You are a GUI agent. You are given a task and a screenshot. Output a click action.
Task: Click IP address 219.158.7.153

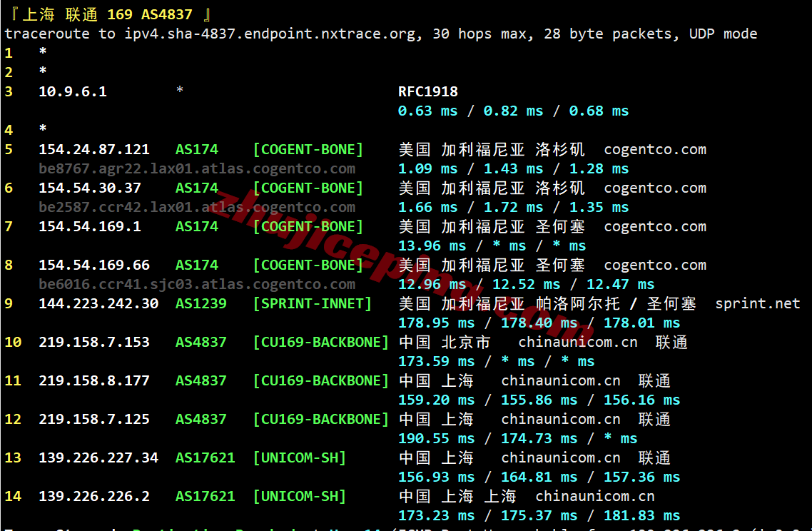pyautogui.click(x=94, y=343)
